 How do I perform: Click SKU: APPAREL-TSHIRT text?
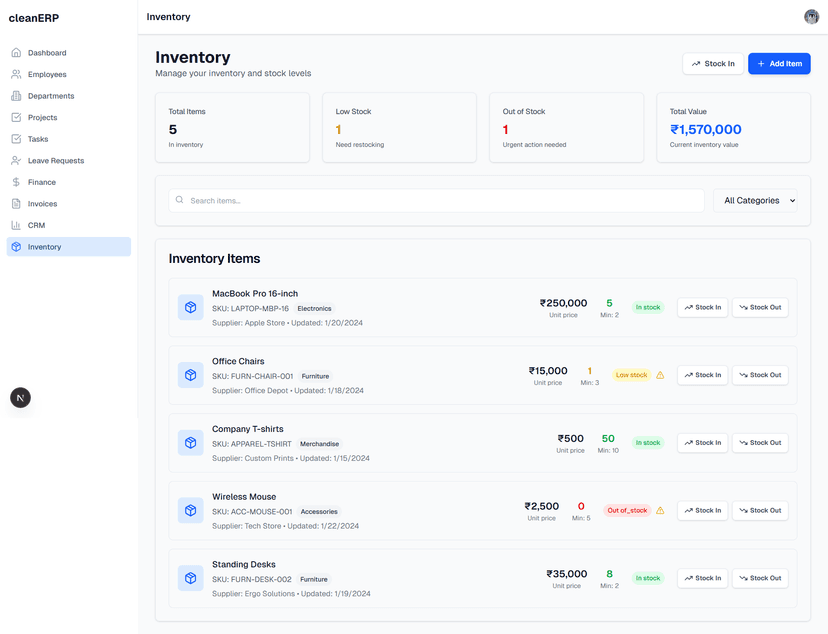(252, 444)
